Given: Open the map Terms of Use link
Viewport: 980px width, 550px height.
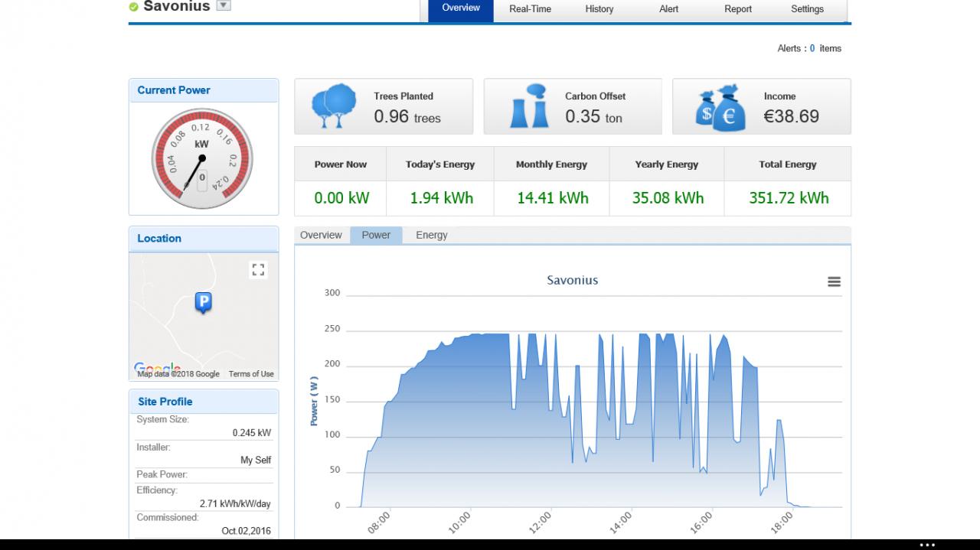Looking at the screenshot, I should tap(251, 374).
